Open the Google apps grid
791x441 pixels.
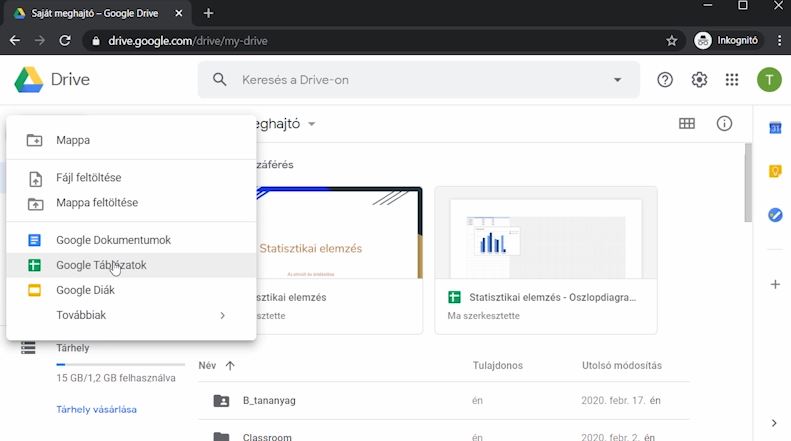tap(732, 80)
